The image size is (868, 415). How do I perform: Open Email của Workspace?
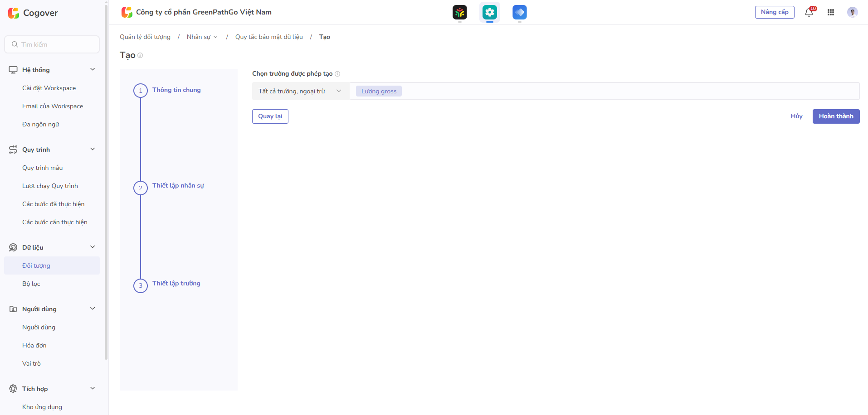[x=53, y=106]
